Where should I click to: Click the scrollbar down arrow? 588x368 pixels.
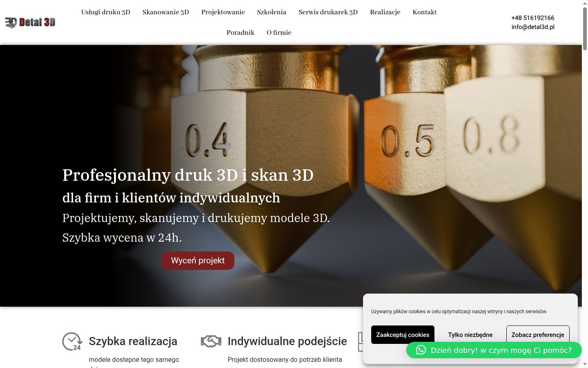(x=585, y=364)
